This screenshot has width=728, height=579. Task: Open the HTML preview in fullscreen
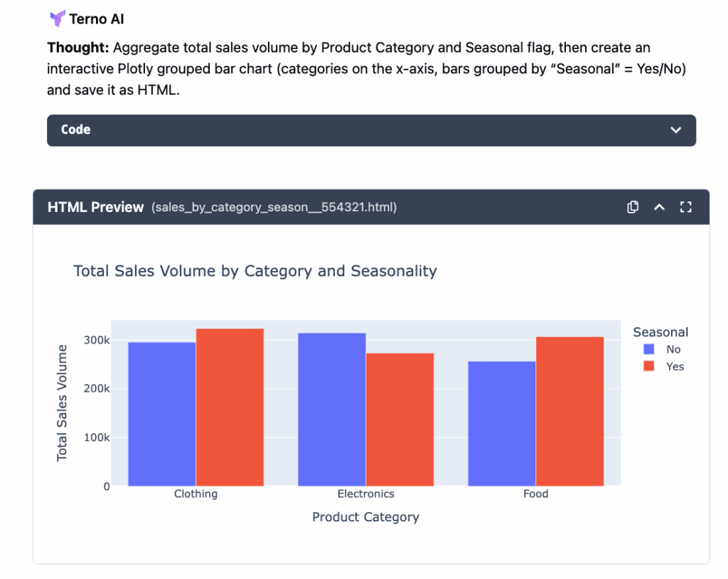pyautogui.click(x=685, y=207)
